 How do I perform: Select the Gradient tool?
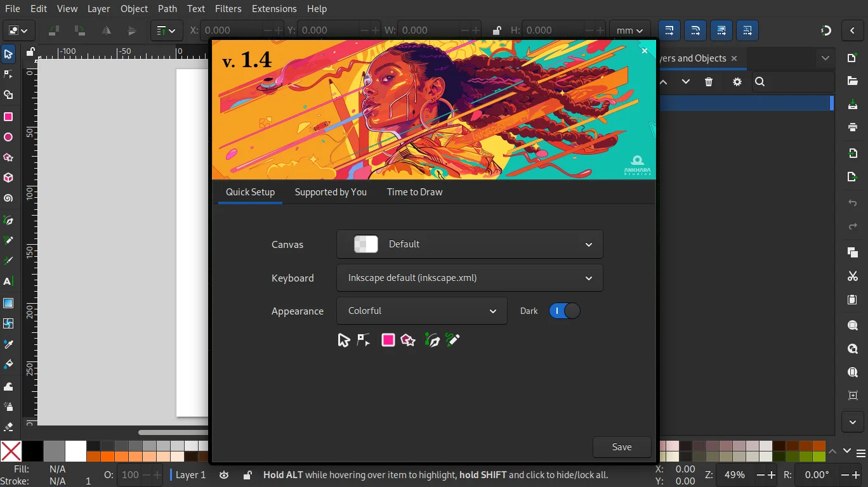point(9,302)
